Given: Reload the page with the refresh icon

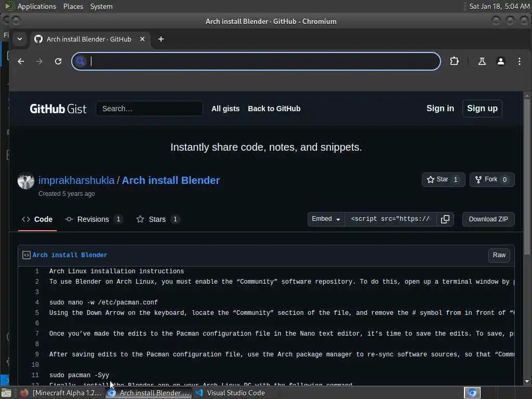Looking at the screenshot, I should (x=58, y=61).
